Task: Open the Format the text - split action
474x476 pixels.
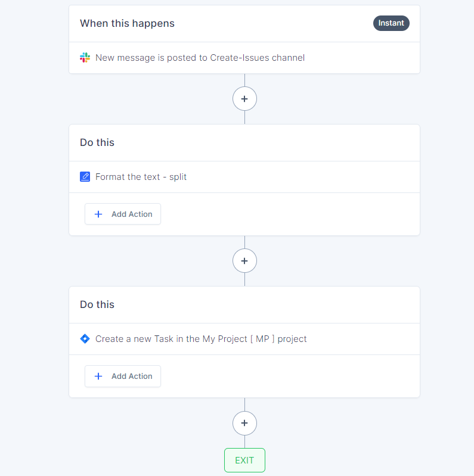Action: point(244,177)
